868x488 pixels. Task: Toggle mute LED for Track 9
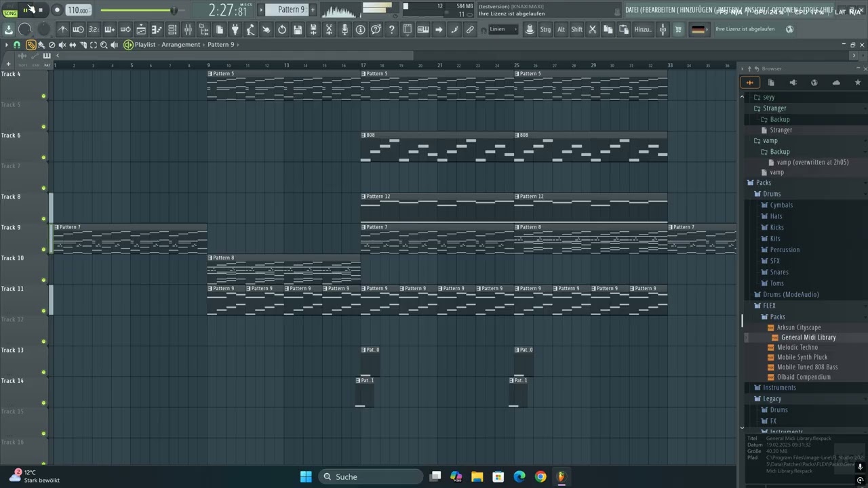[44, 250]
